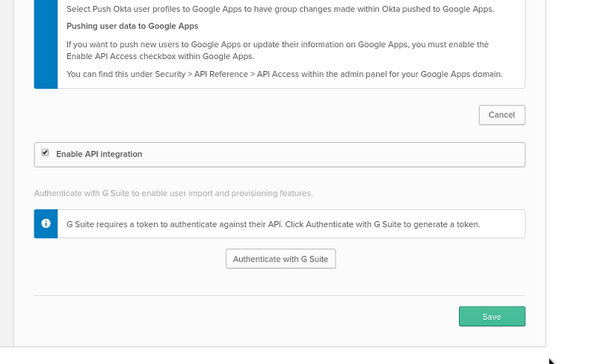Click the Enable API integration label text
Screen dimensions: 598x364
click(99, 154)
